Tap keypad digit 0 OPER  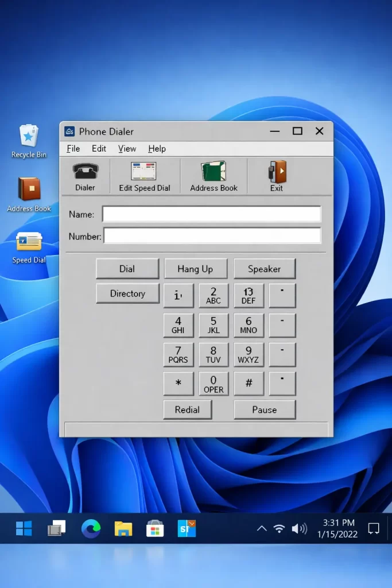214,384
